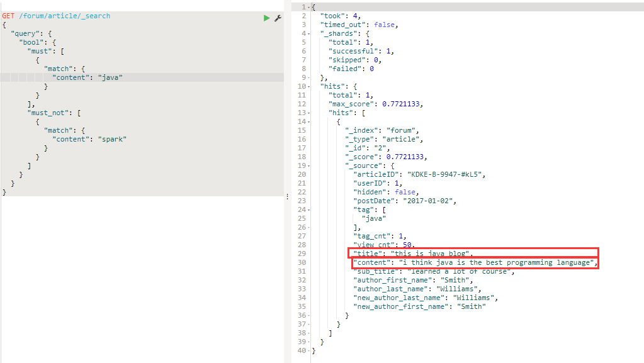Click the "query": { line
This screenshot has width=644, height=363.
coord(31,34)
